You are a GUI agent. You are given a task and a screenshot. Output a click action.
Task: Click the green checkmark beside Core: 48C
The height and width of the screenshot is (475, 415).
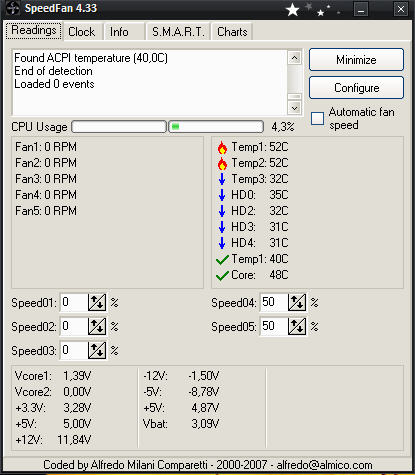click(222, 275)
